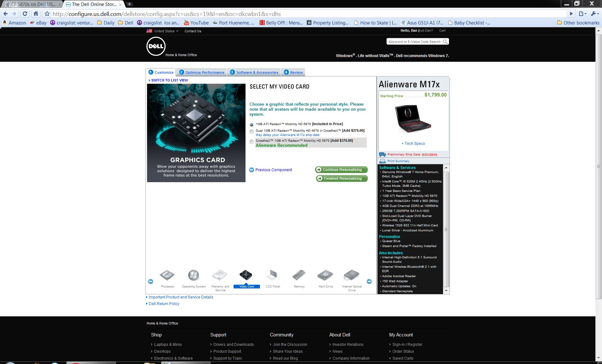The image size is (602, 364).
Task: Go to Previous Component
Action: pos(271,170)
